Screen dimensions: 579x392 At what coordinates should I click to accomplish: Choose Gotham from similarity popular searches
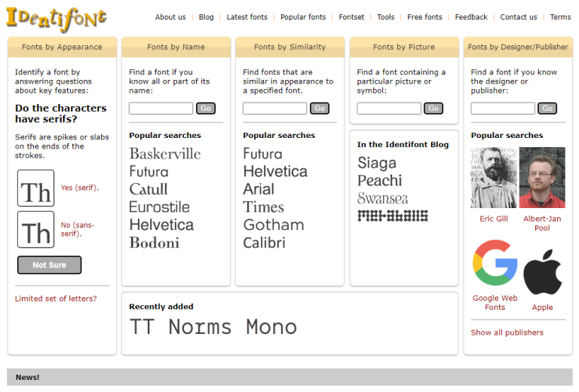point(273,225)
